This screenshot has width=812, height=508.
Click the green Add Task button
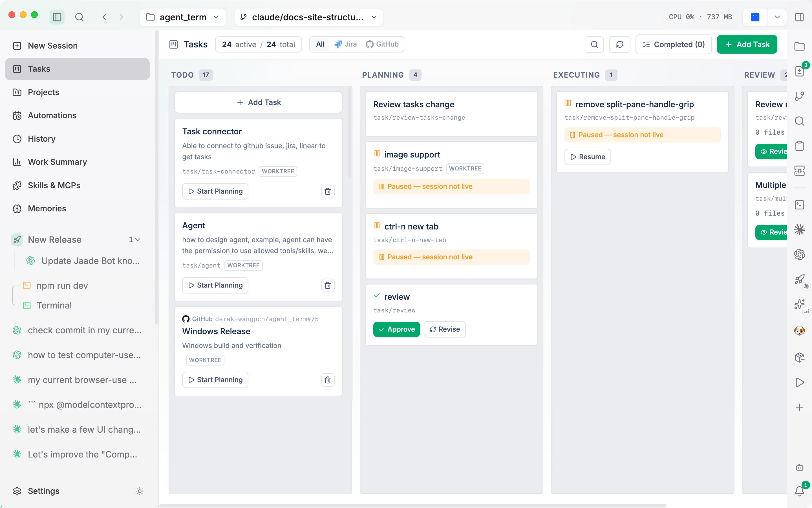(x=747, y=44)
